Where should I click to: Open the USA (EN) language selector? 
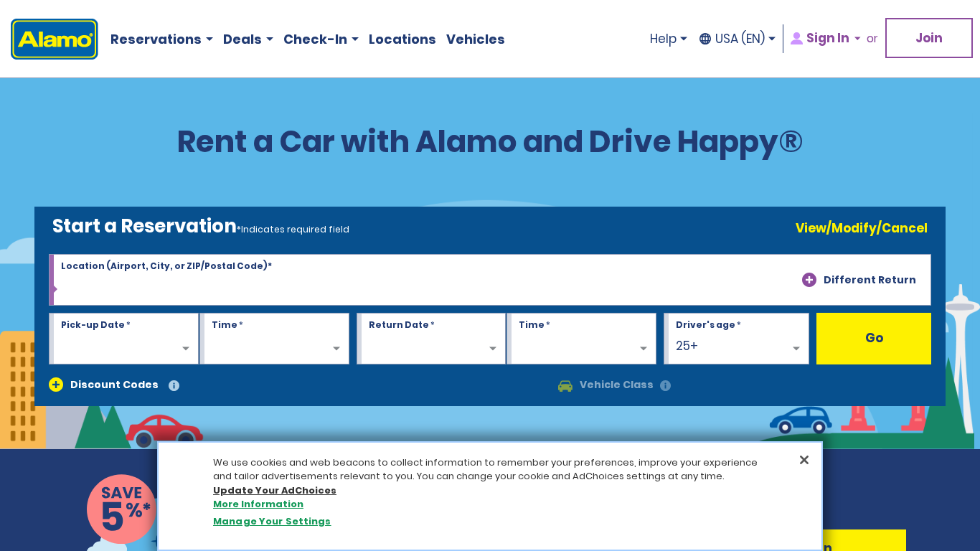(x=738, y=39)
